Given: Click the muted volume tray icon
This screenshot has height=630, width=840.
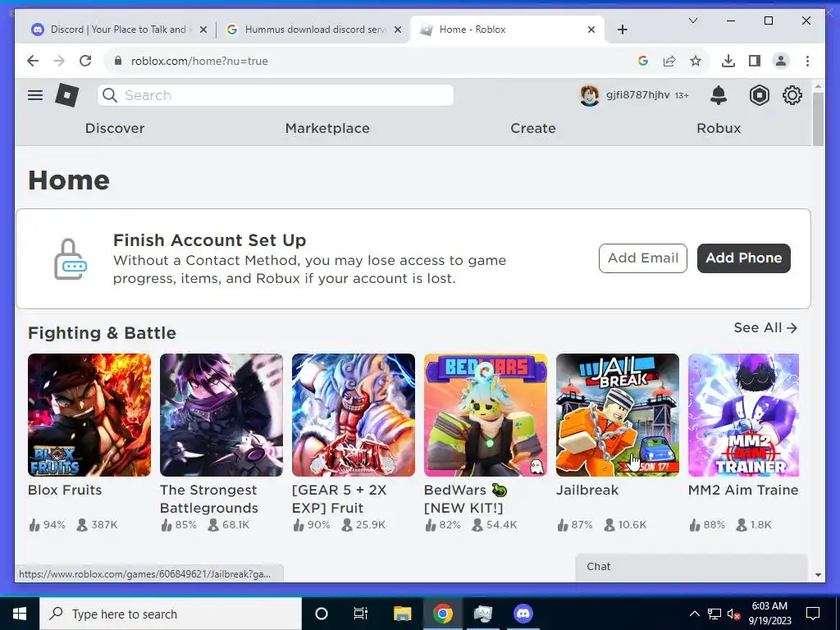Looking at the screenshot, I should point(734,614).
